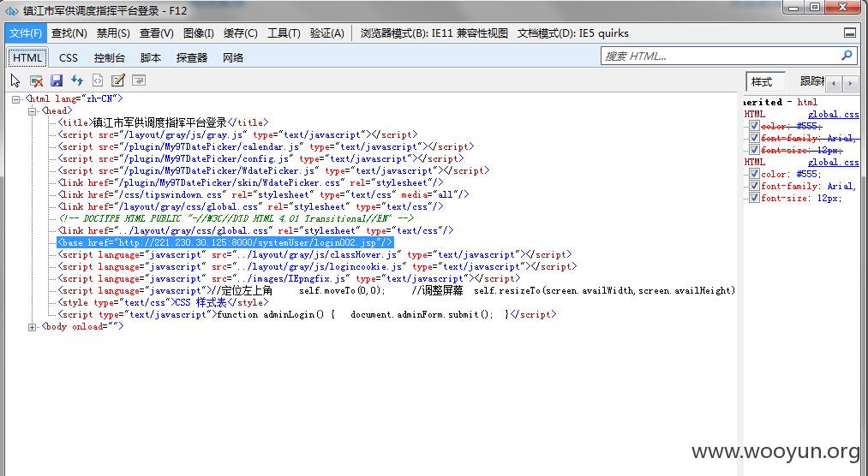Toggle edit mode with the pencil icon
The width and height of the screenshot is (868, 476).
pyautogui.click(x=118, y=80)
